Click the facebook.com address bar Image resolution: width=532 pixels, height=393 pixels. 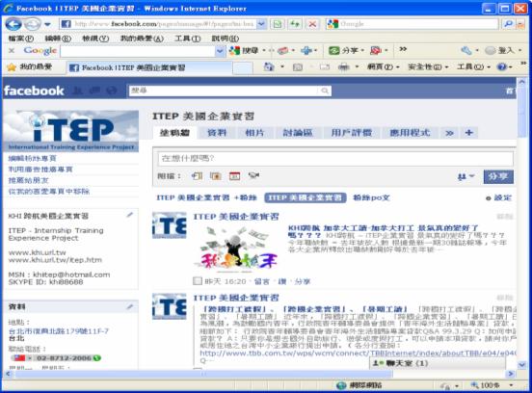(159, 24)
